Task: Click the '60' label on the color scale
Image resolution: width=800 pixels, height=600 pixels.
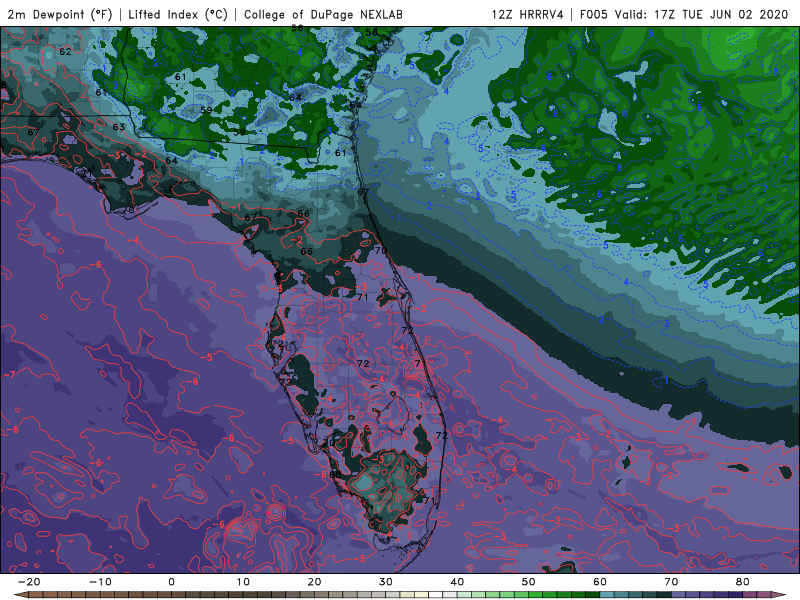Action: point(600,582)
